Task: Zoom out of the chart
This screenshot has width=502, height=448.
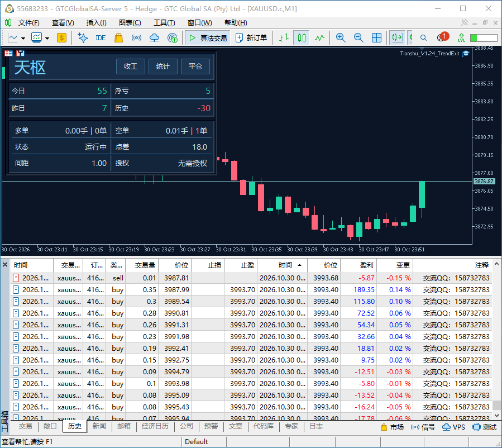Action: (358, 38)
